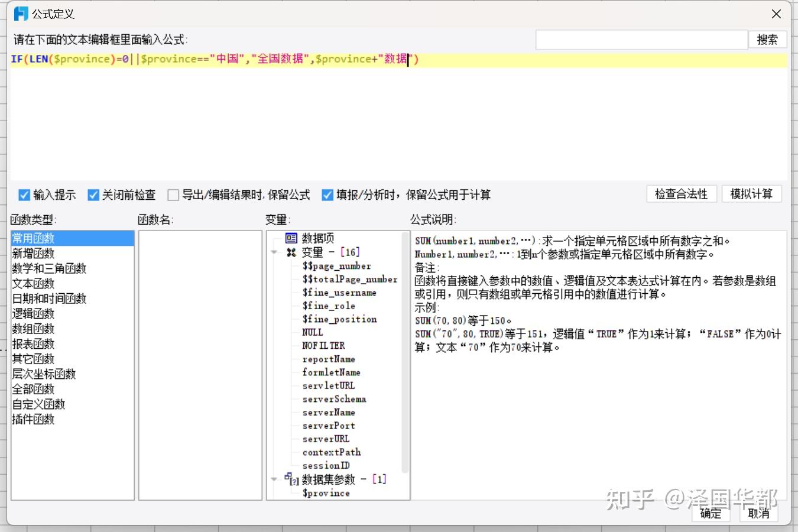This screenshot has width=798, height=532.
Task: Disable the 关闭前检查 option
Action: [93, 194]
